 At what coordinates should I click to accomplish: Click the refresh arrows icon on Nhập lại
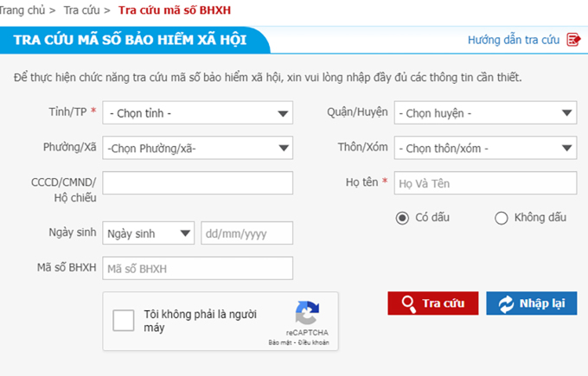point(505,303)
